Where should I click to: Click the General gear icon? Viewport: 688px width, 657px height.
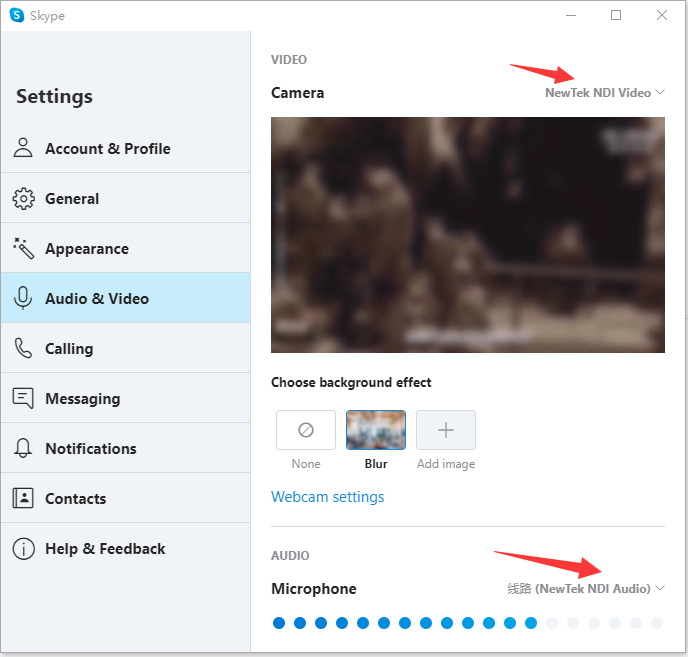[23, 199]
